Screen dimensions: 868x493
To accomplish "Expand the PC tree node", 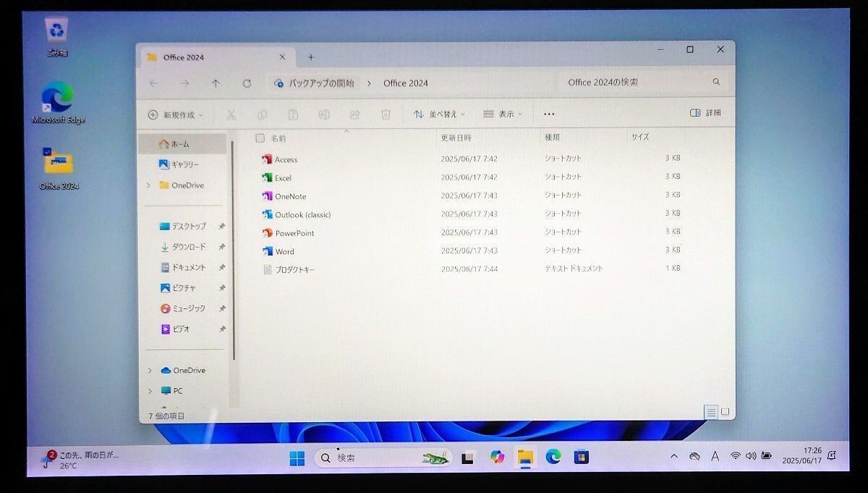I will [x=150, y=391].
